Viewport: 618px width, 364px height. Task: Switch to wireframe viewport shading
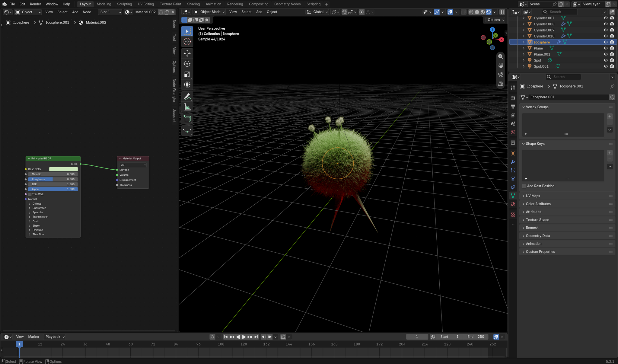coord(471,12)
